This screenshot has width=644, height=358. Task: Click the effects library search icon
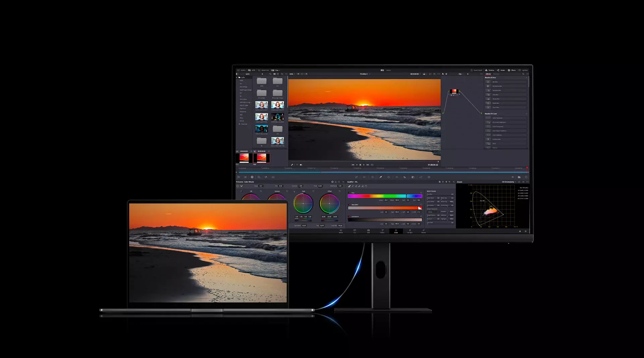[523, 74]
